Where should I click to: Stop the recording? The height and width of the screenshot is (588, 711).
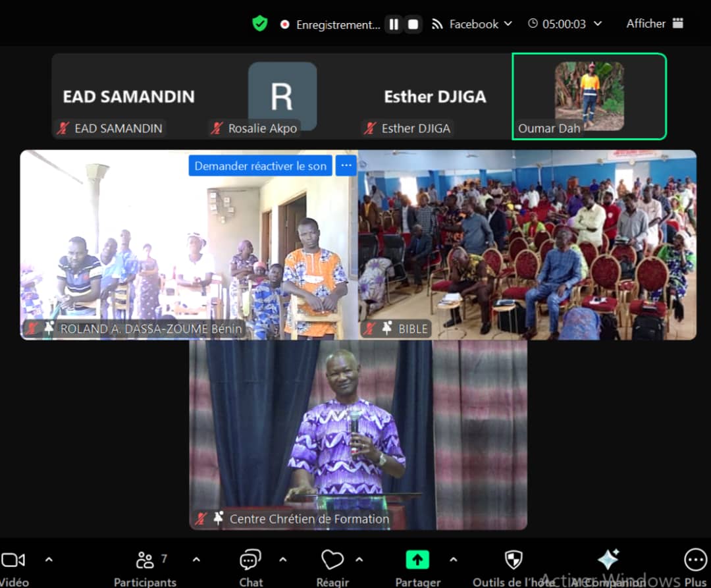pos(413,24)
